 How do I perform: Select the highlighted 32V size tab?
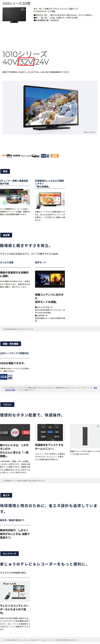pyautogui.click(x=26, y=61)
